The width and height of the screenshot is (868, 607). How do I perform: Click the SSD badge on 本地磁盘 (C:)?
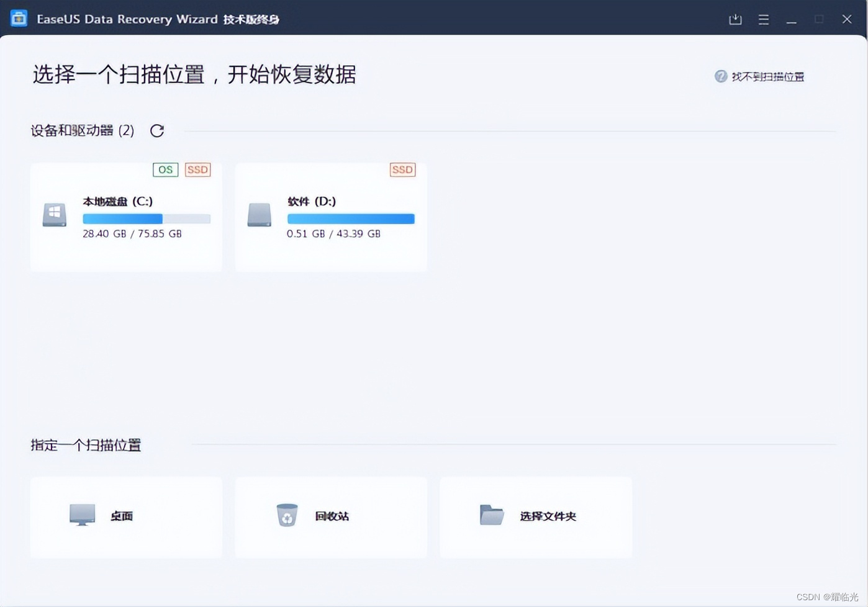pyautogui.click(x=197, y=169)
